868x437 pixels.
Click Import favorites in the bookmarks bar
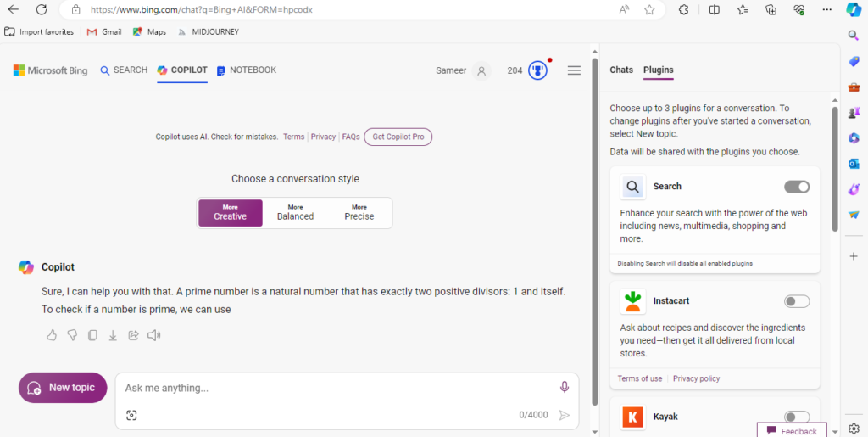click(x=39, y=32)
